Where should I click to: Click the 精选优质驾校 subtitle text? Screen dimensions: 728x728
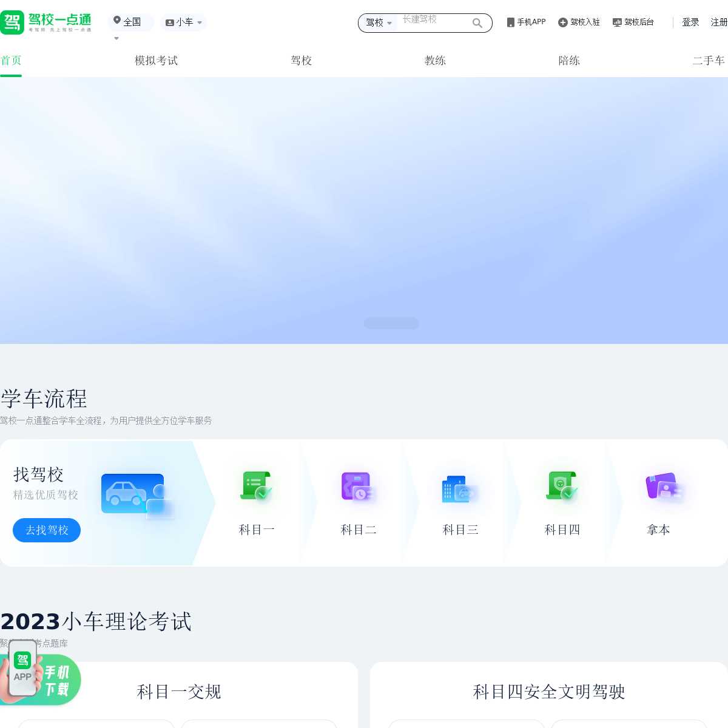tap(46, 495)
